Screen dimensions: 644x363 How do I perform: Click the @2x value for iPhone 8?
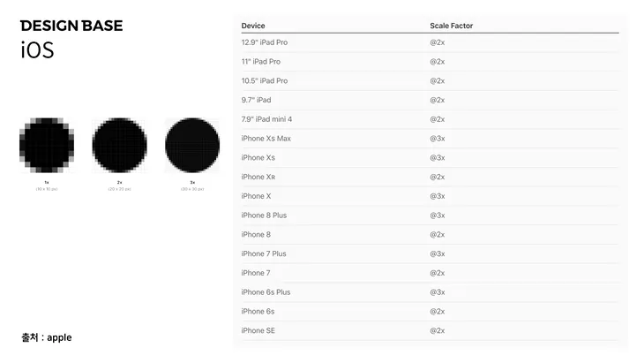click(x=438, y=235)
